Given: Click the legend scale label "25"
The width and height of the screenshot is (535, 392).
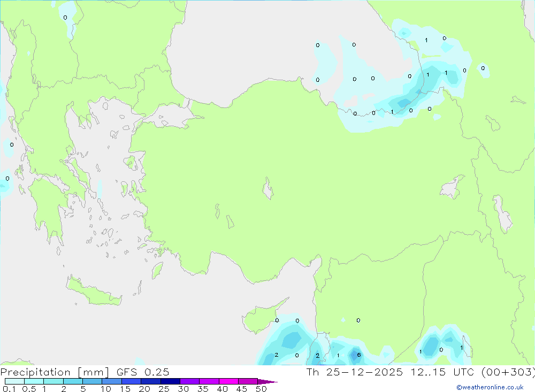Looking at the screenshot, I should 164,389.
